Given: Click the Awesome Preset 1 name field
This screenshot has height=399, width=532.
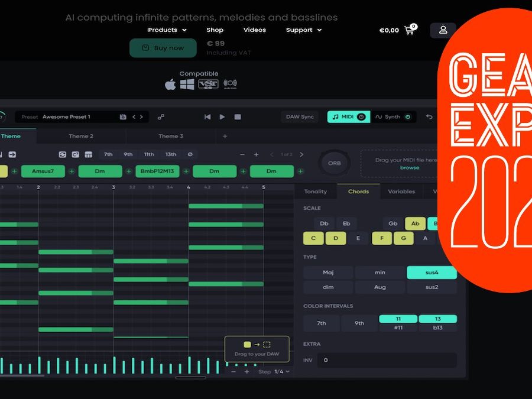Looking at the screenshot, I should pos(66,116).
